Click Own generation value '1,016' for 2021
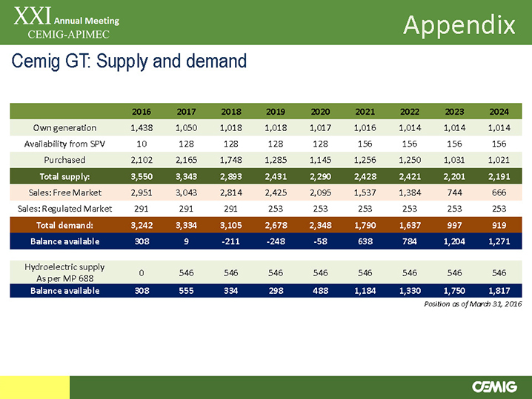 point(365,128)
